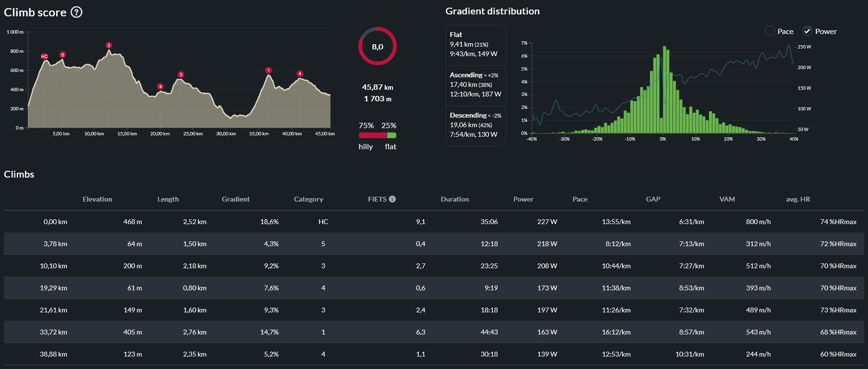Viewport: 868px width, 369px height.
Task: Enable the Pace checkbox
Action: point(770,31)
